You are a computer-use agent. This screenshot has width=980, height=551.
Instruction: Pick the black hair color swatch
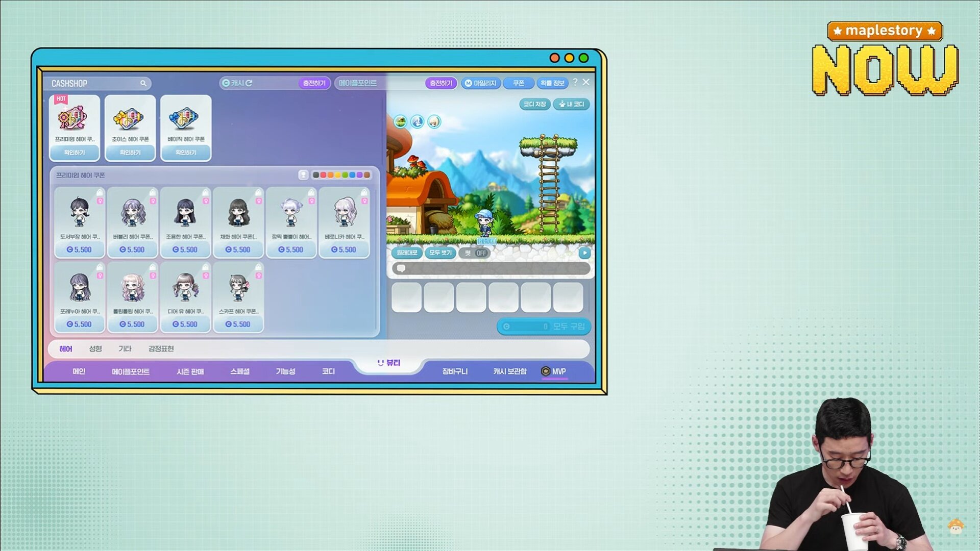[316, 175]
